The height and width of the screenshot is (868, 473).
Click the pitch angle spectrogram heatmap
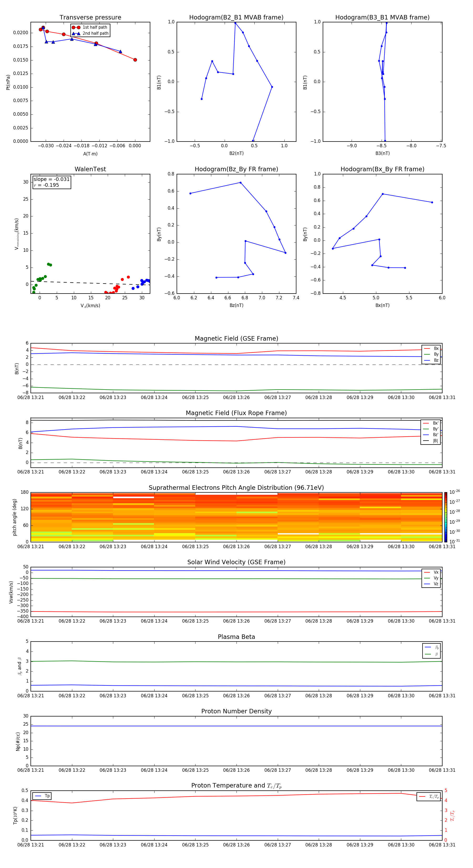coord(236,517)
